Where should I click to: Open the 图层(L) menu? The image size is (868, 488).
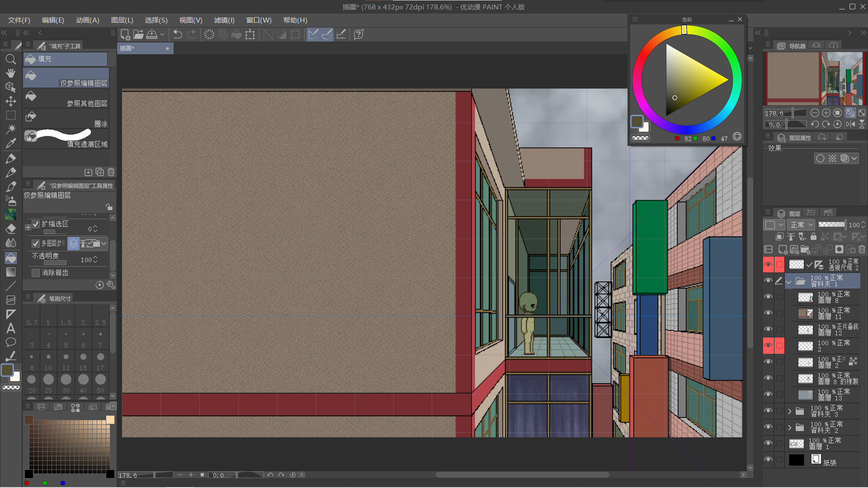pyautogui.click(x=122, y=20)
